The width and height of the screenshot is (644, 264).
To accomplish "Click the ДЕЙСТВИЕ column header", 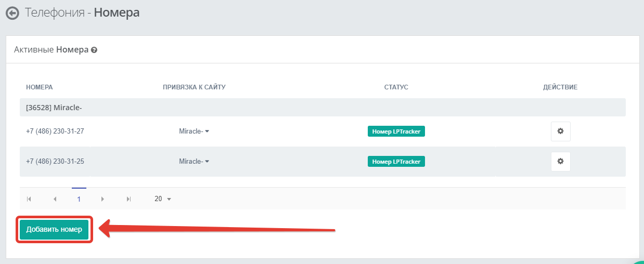I will coord(560,87).
